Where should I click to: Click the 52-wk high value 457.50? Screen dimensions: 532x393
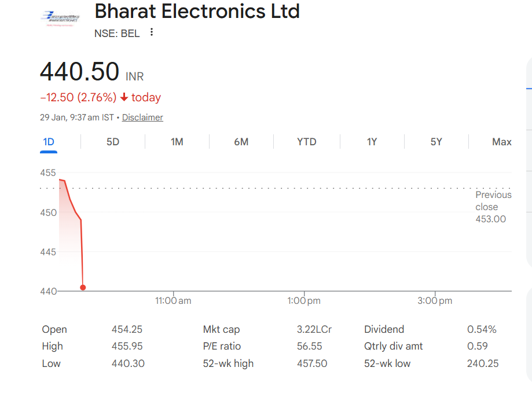[312, 363]
